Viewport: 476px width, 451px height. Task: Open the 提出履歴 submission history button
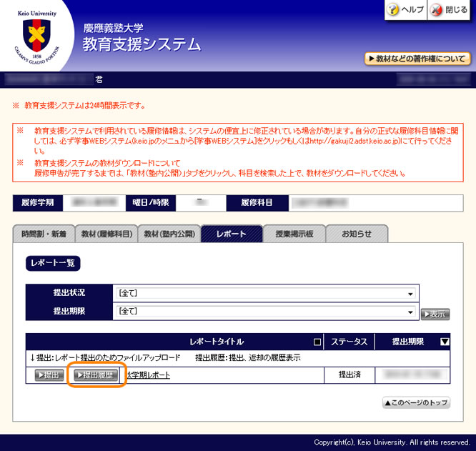[96, 375]
